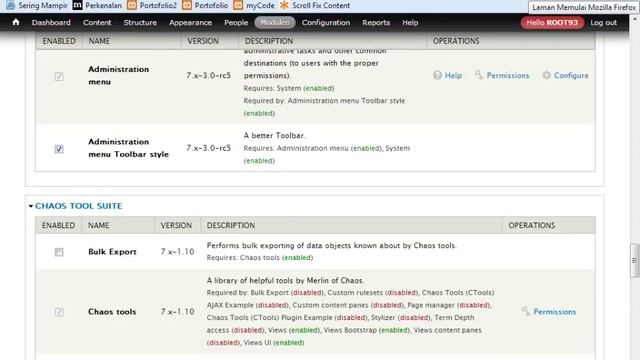Open the Structure menu
Viewport: 640px width, 360px height.
[x=140, y=22]
